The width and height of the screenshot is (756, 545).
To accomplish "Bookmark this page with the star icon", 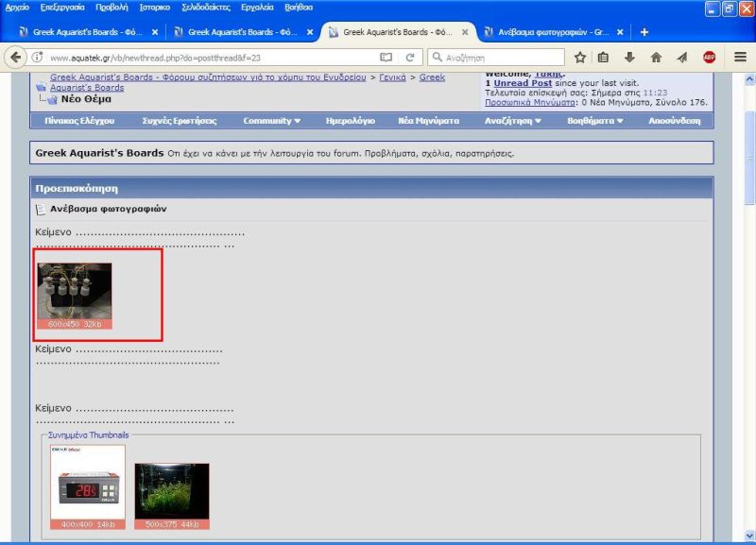I will click(x=580, y=57).
